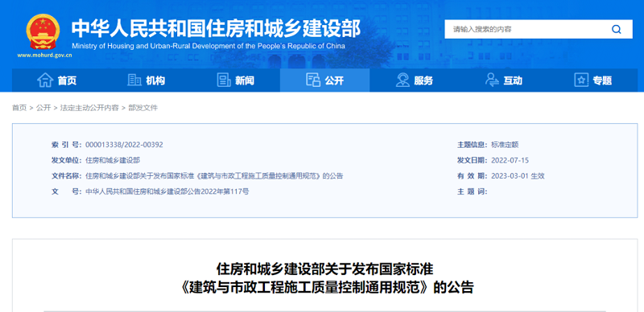Click the 部发文件 breadcrumb link
Viewport: 644px width, 312px height.
tap(142, 108)
